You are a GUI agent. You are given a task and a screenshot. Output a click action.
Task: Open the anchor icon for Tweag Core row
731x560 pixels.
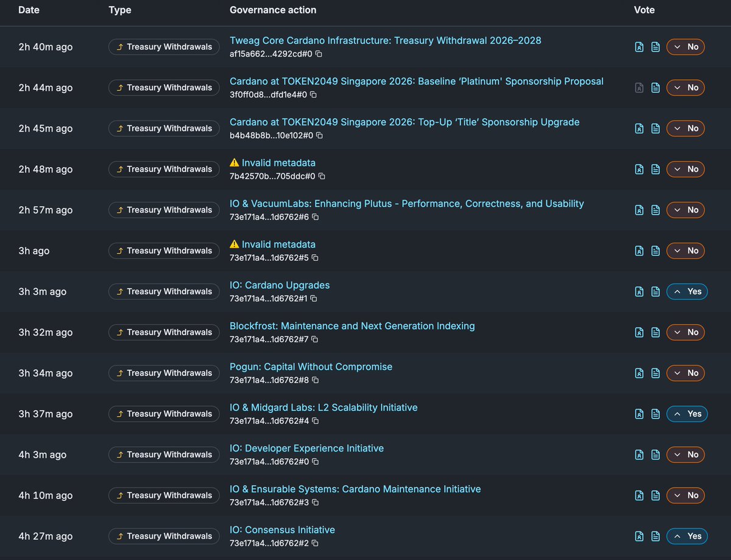click(x=639, y=47)
